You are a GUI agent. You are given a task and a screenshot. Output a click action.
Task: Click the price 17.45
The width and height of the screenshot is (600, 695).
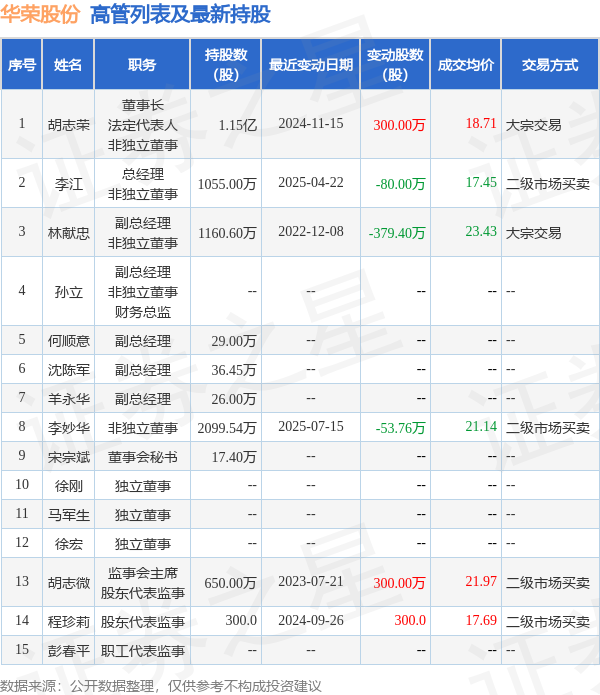(481, 182)
